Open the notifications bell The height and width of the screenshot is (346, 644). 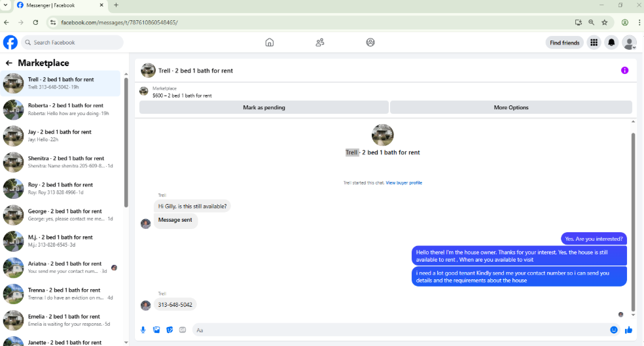611,43
